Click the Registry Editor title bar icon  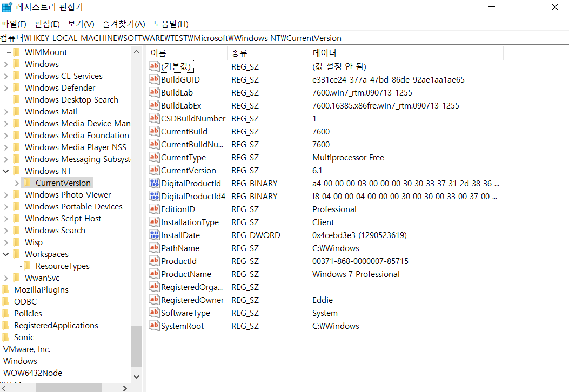click(7, 7)
